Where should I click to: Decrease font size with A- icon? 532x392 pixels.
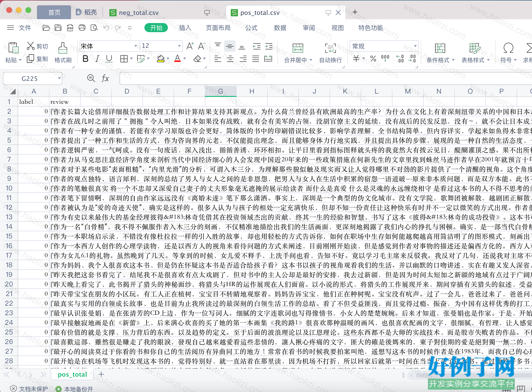(x=202, y=46)
